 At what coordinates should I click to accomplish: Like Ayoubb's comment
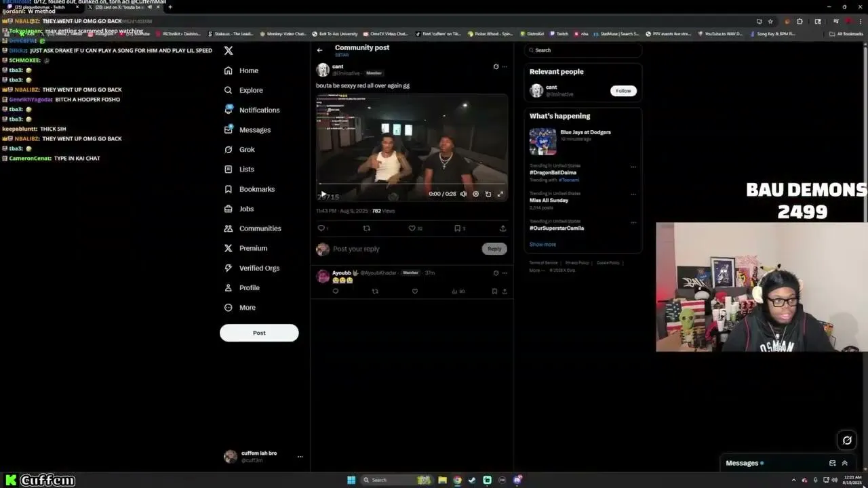coord(415,291)
